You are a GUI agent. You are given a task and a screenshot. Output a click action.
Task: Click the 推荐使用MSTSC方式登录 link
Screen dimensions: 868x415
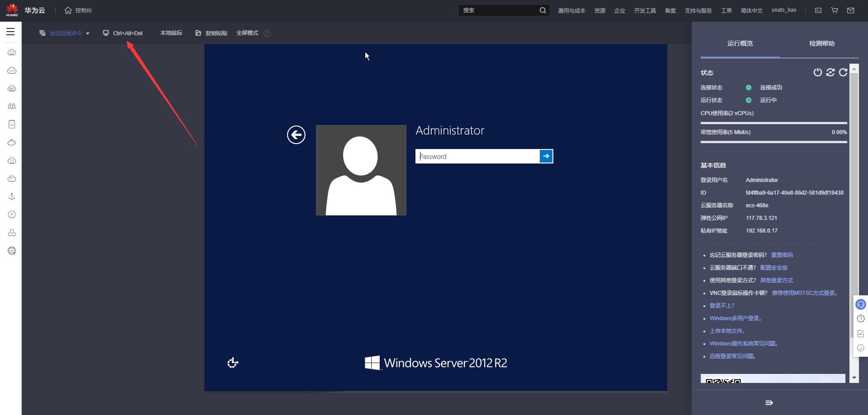805,293
